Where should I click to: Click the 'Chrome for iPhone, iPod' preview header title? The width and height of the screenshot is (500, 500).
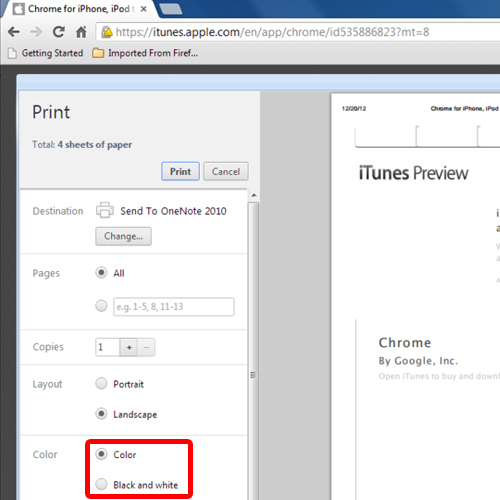pos(465,109)
